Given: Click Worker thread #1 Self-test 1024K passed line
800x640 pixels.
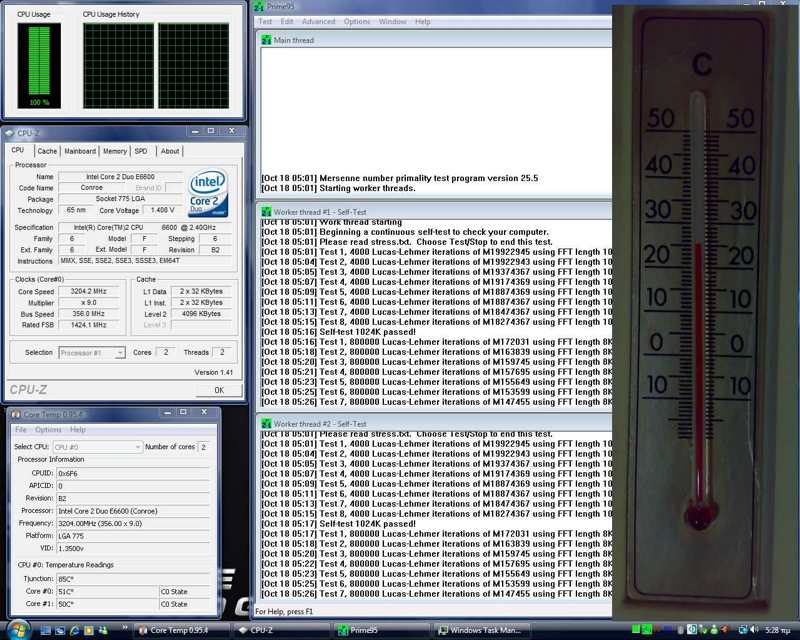Looking at the screenshot, I should [x=338, y=332].
